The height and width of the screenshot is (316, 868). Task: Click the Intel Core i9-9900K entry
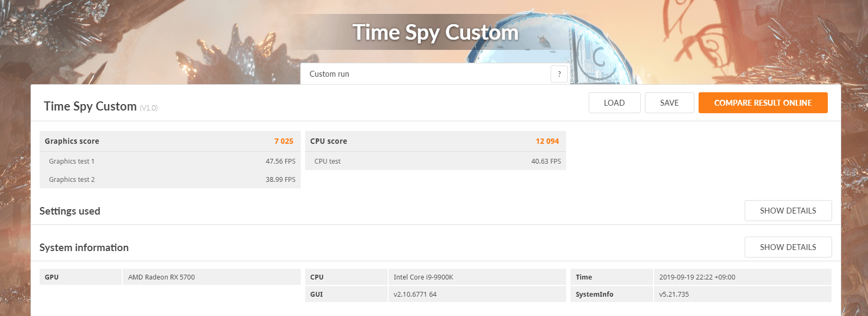423,277
